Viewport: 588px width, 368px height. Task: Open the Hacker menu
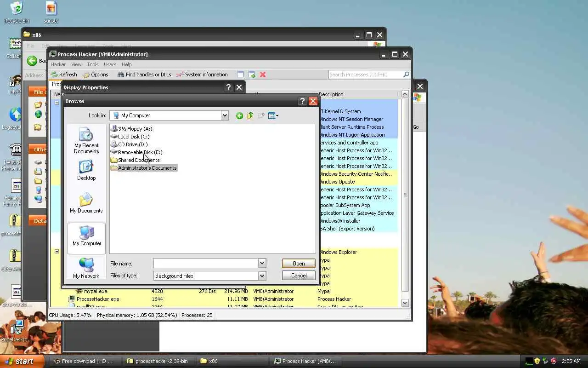tap(58, 64)
